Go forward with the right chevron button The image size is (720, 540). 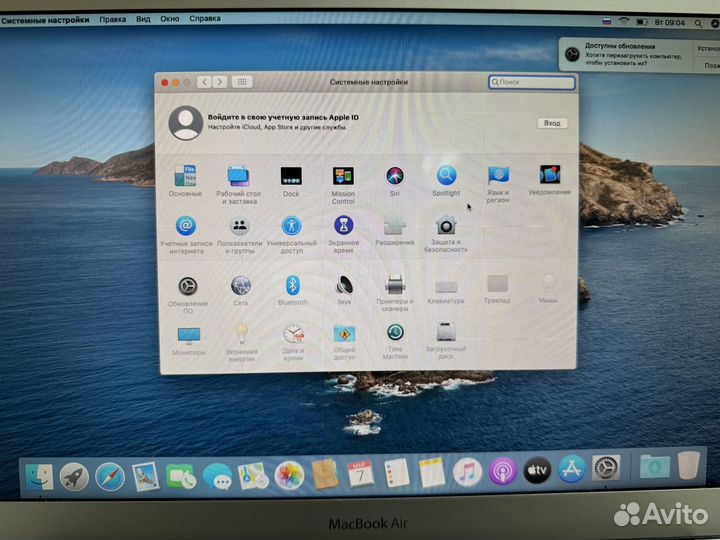[220, 82]
